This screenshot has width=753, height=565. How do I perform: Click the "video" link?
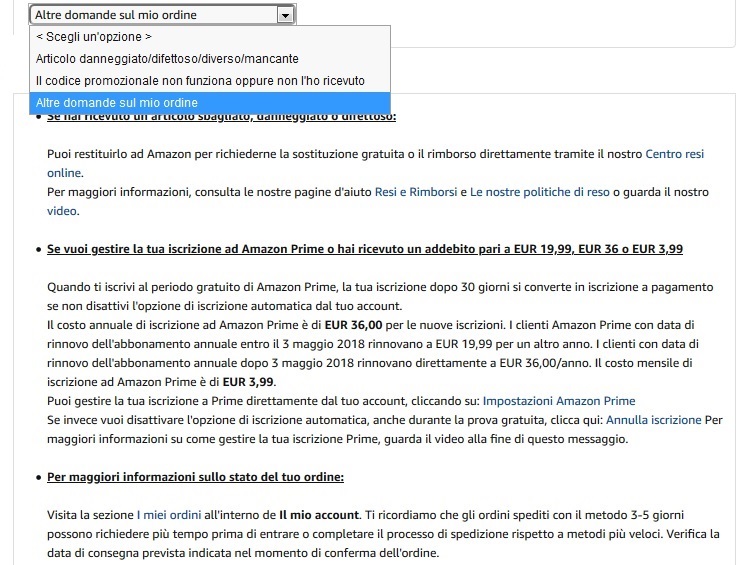point(61,211)
